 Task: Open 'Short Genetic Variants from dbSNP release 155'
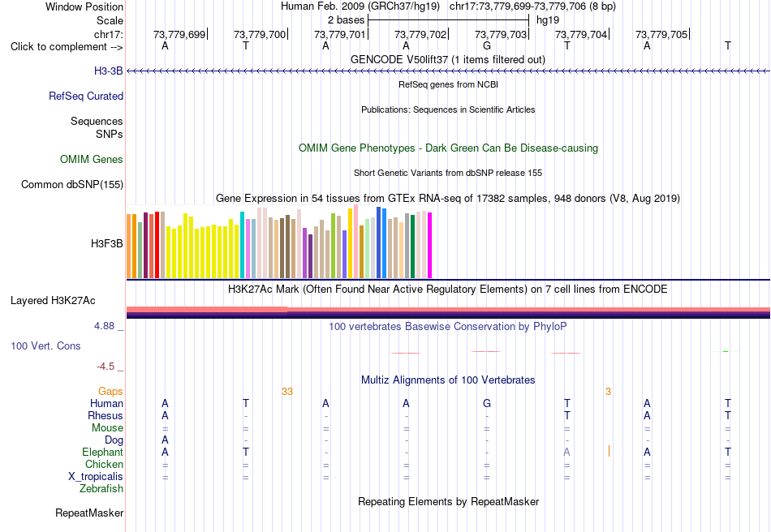tap(448, 173)
